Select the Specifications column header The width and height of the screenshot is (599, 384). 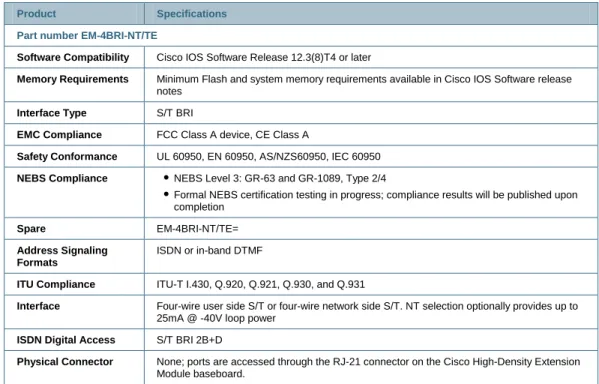click(x=191, y=14)
